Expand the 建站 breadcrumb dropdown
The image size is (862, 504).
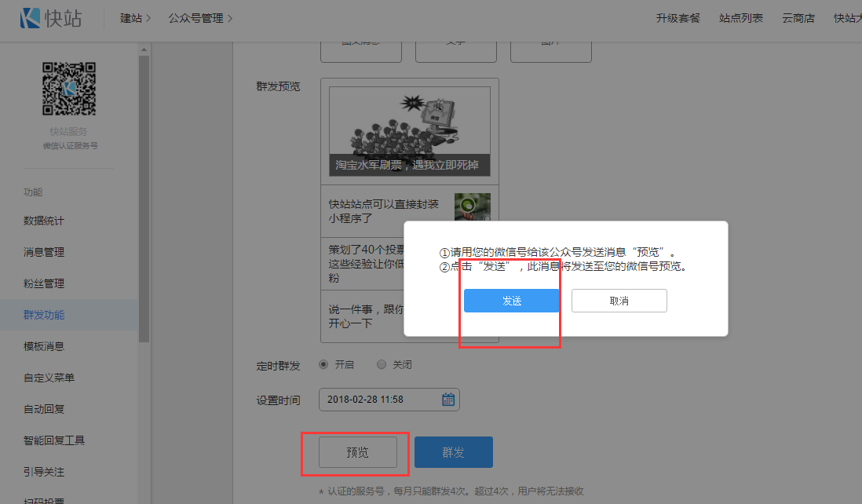pos(136,18)
